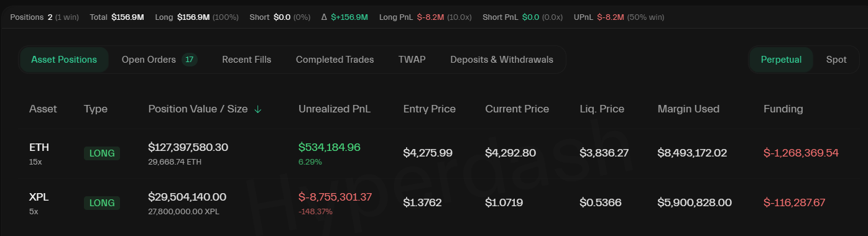Sort by the Unrealized PnL column header
The width and height of the screenshot is (868, 236).
(x=335, y=109)
